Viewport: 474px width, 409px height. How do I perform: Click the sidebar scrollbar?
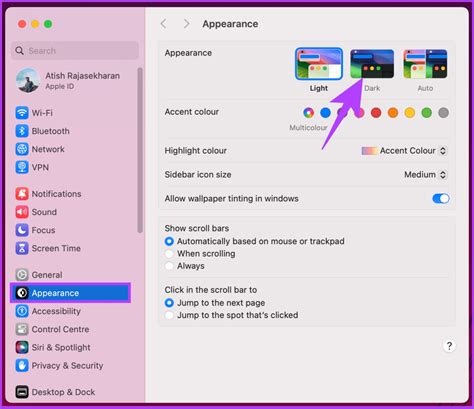(x=140, y=150)
